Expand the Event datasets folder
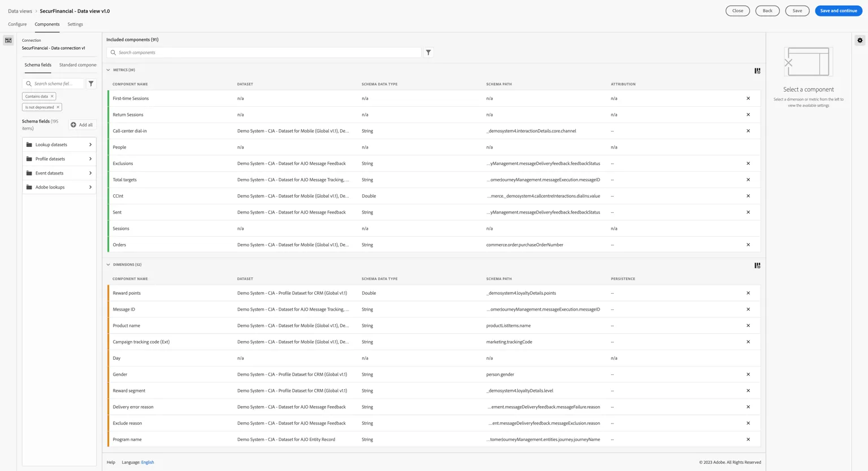Viewport: 868px width, 471px height. click(59, 173)
